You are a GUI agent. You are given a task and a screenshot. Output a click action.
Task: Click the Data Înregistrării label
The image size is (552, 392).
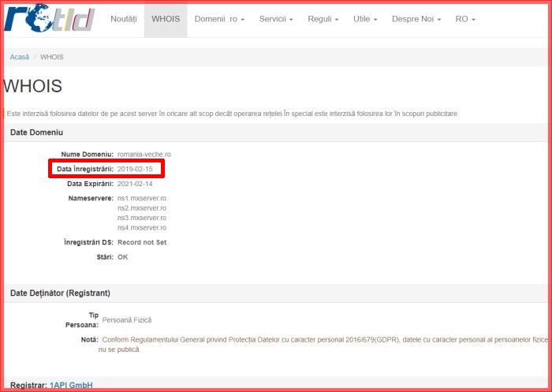click(85, 169)
